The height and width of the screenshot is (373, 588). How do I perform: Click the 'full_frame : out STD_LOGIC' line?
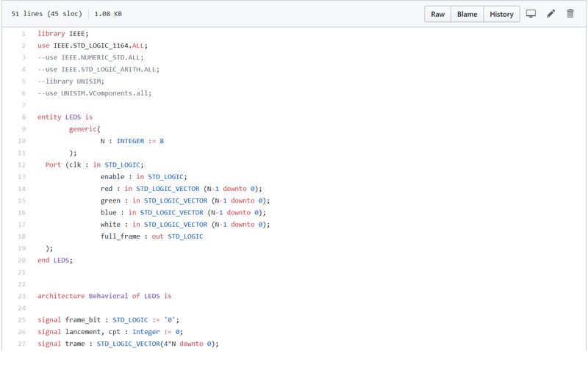[151, 236]
